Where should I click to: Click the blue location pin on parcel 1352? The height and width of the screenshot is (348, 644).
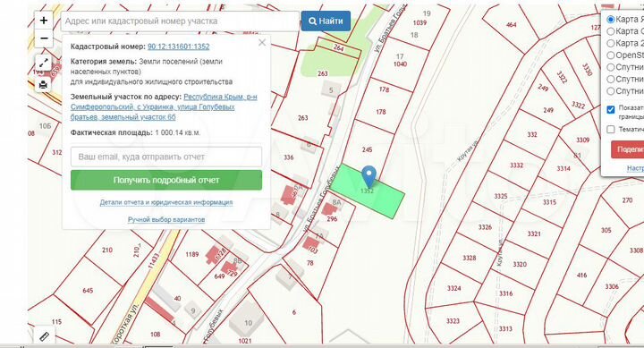tap(369, 176)
